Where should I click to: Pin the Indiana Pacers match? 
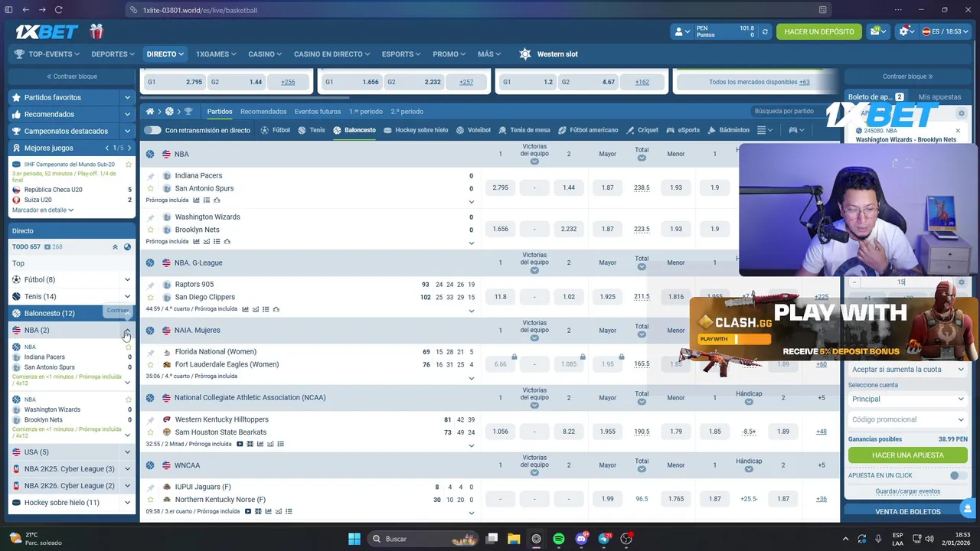point(150,176)
